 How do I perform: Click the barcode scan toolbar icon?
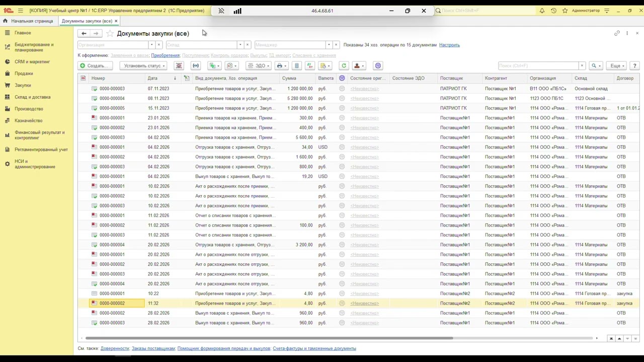[x=179, y=66]
